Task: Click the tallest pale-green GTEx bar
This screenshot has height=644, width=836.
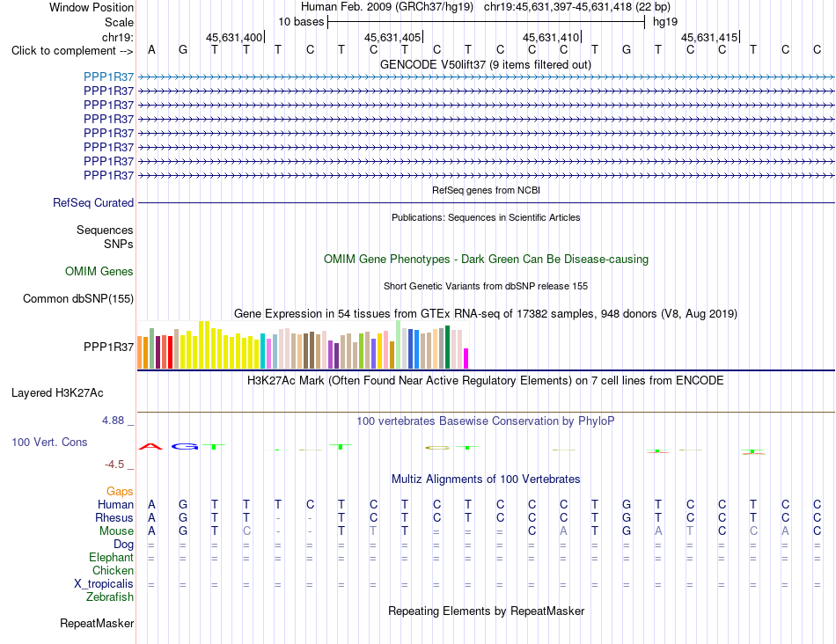Action: coord(399,345)
